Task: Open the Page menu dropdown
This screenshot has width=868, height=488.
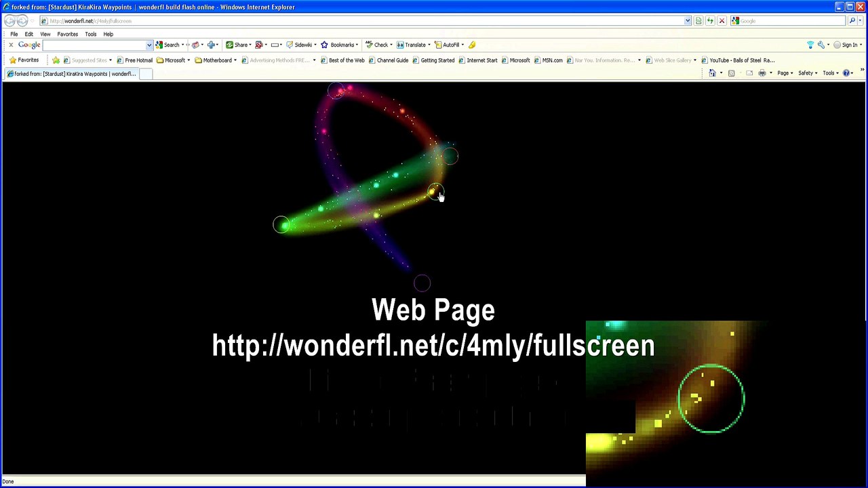Action: [785, 73]
